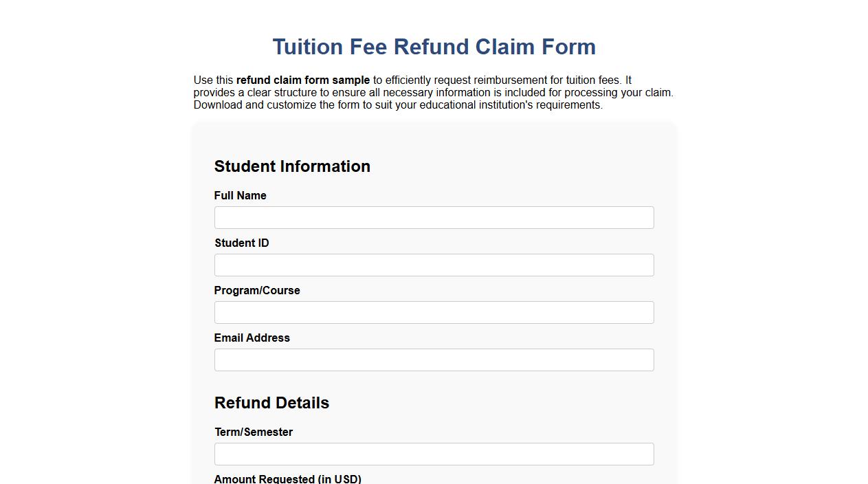Click the Program/Course label
Viewport: 868px width, 484px height.
point(257,290)
